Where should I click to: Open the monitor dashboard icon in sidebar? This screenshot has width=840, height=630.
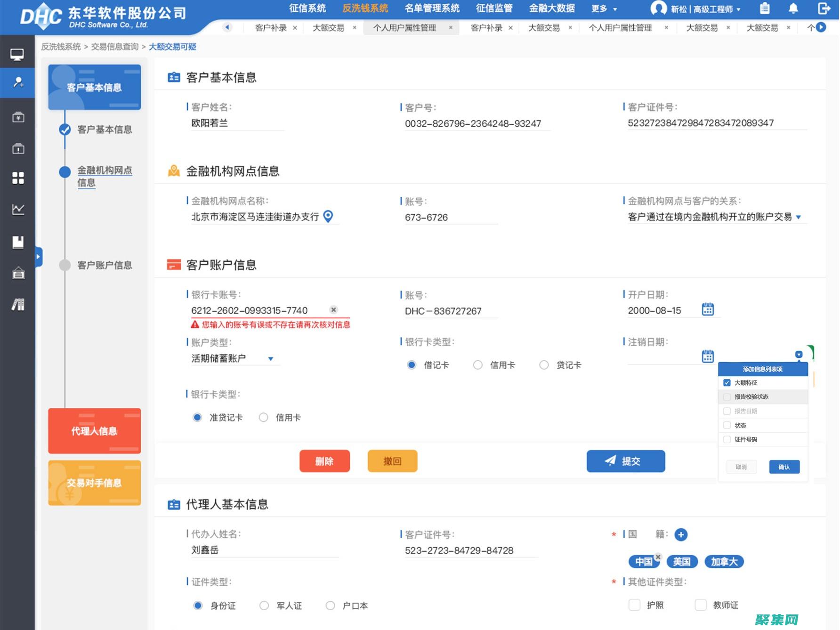(x=18, y=54)
